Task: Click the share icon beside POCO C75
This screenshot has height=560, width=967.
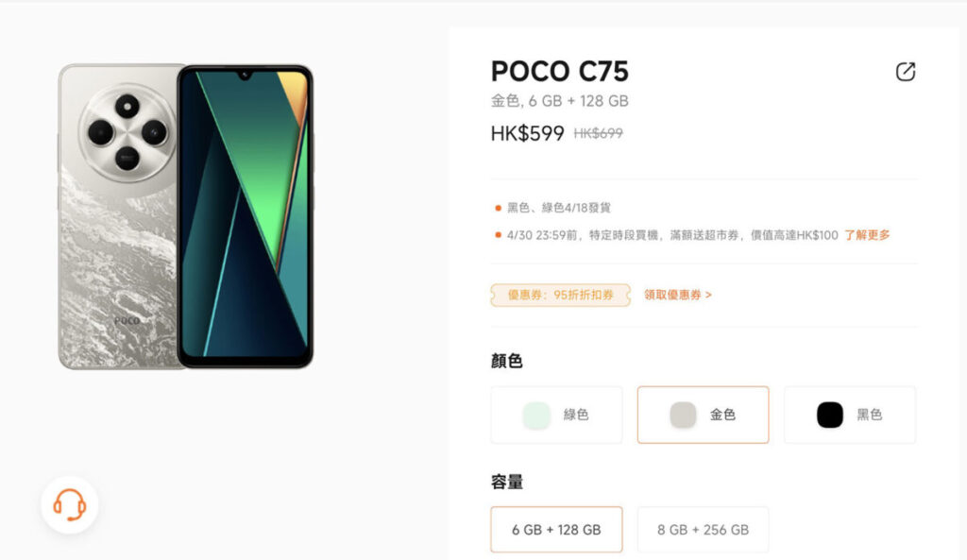Action: click(906, 72)
